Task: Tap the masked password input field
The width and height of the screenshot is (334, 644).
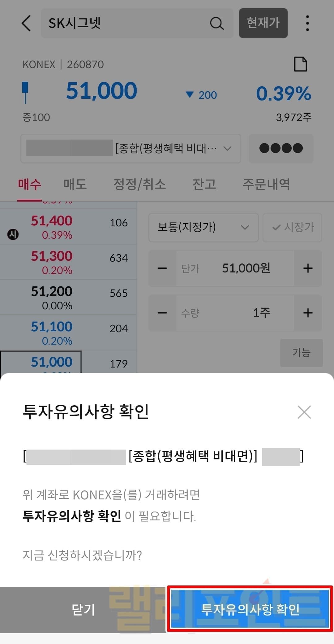Action: coord(281,149)
